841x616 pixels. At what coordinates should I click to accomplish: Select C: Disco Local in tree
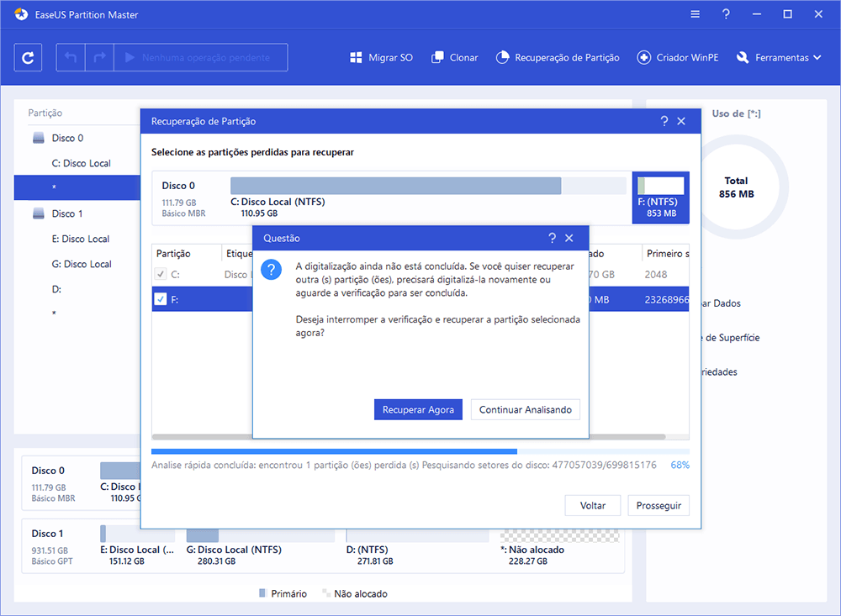tap(81, 163)
